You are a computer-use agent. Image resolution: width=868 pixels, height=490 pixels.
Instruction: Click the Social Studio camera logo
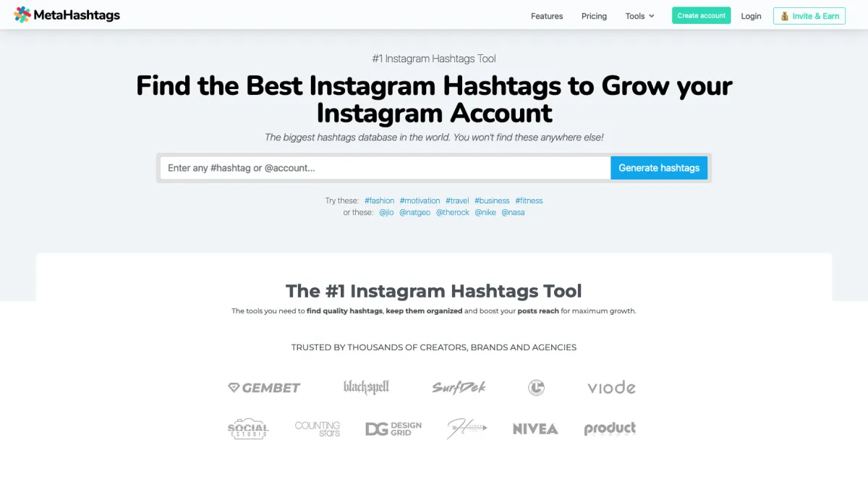pos(248,428)
